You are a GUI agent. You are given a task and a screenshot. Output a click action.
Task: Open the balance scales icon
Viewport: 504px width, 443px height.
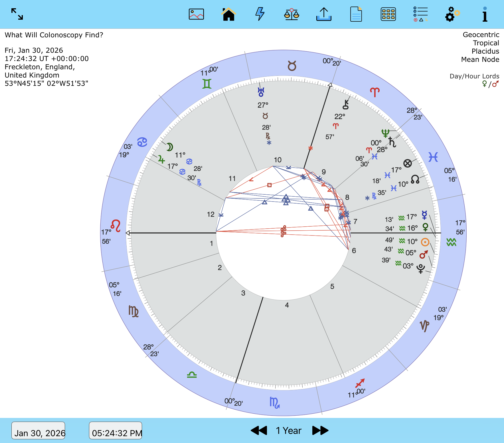[292, 14]
